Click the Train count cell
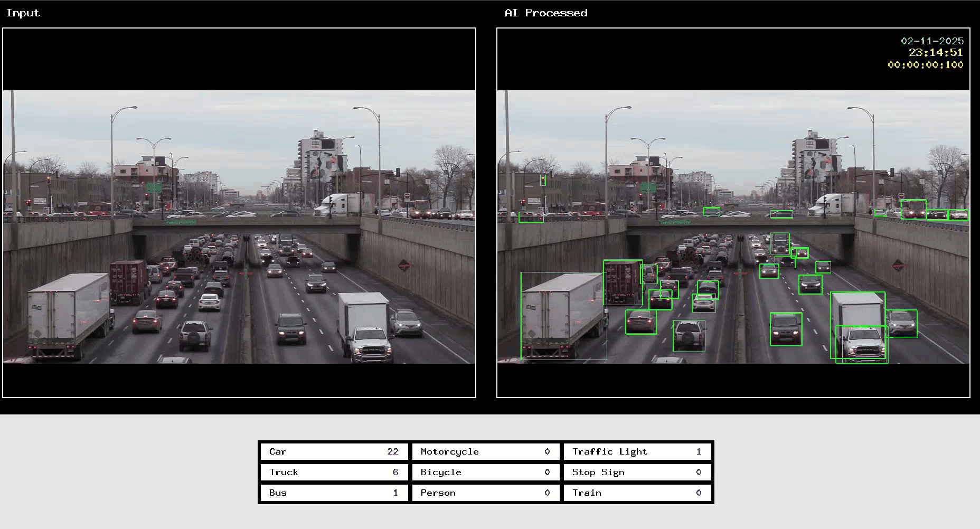The height and width of the screenshot is (529, 980). coord(637,493)
